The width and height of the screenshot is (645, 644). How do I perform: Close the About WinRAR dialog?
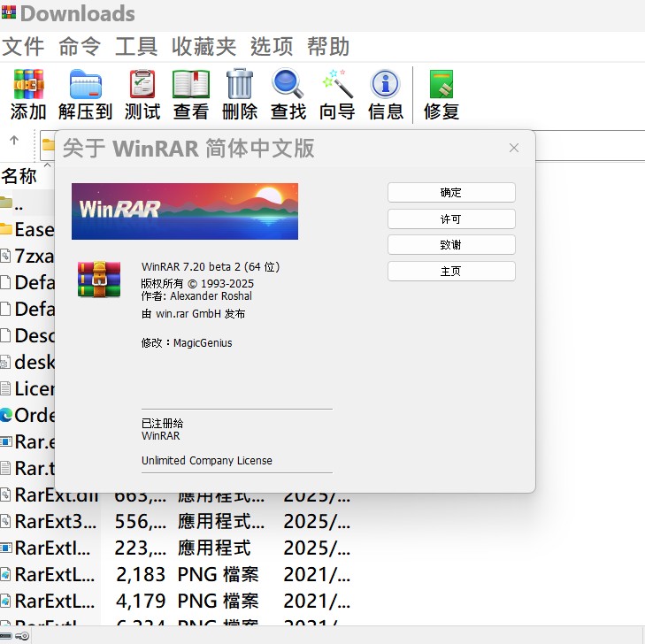pyautogui.click(x=514, y=149)
